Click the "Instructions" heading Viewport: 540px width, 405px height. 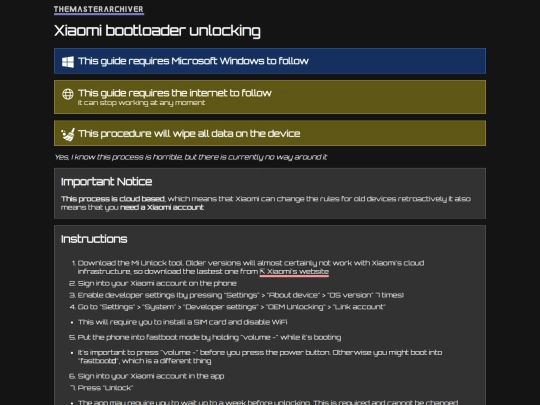94,239
